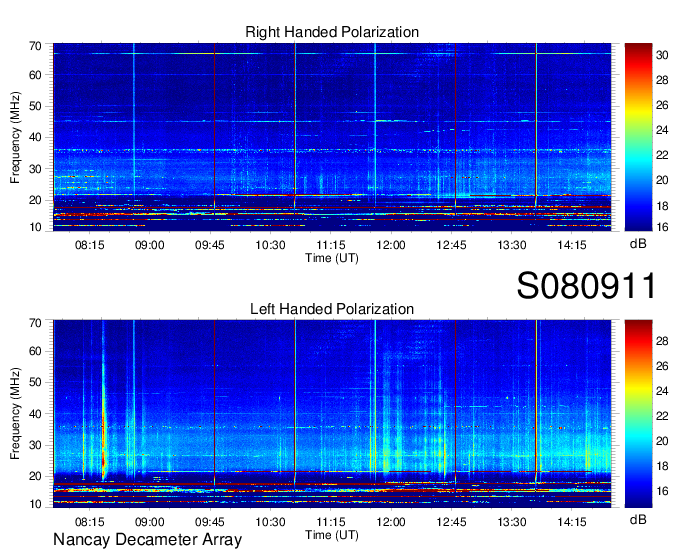Click '12:00' on upper time axis

391,245
